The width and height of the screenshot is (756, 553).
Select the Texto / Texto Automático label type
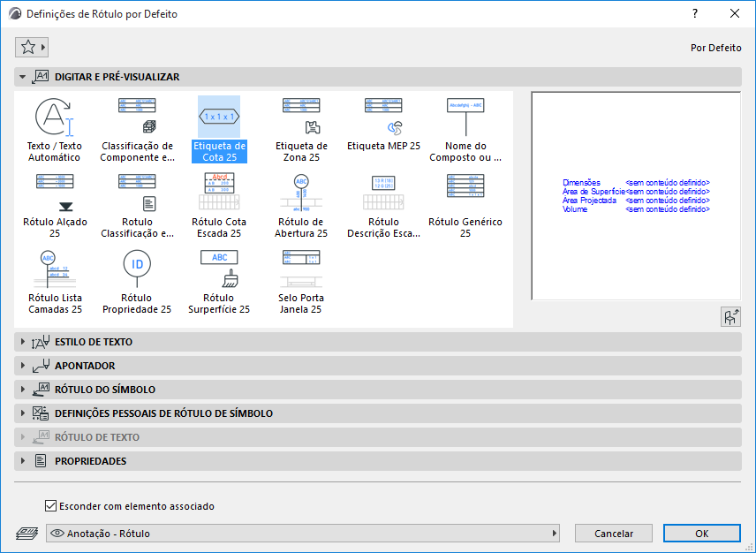coord(55,130)
